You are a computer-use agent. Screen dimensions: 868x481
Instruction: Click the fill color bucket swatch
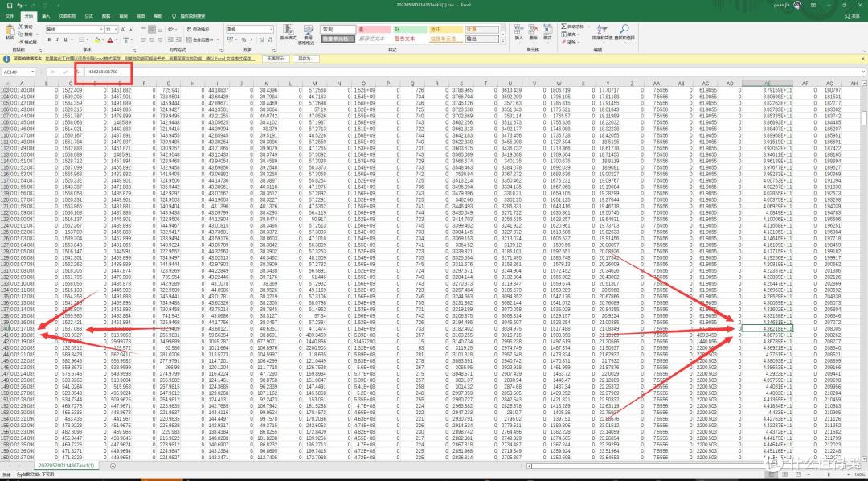97,40
